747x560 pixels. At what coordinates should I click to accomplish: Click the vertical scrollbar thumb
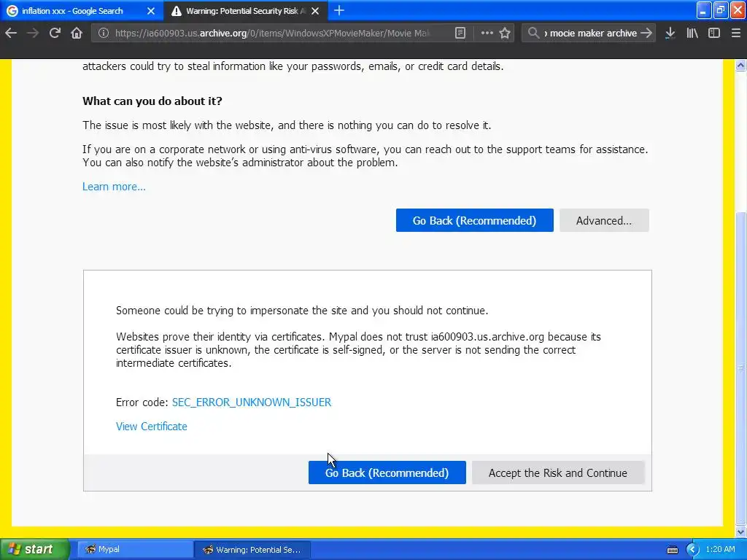(x=740, y=367)
